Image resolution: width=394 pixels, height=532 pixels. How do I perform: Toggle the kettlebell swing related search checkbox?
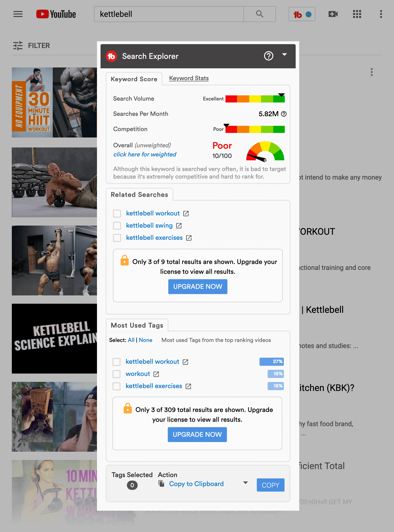pos(117,225)
